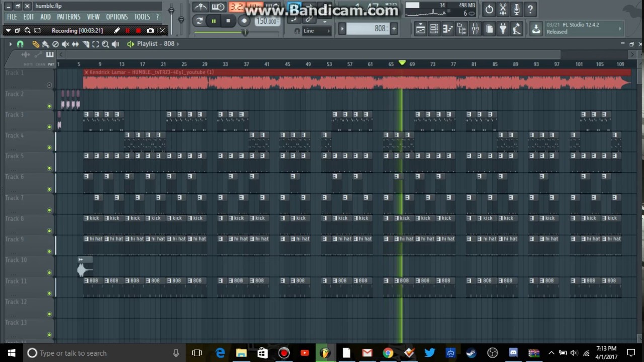Toggle pattern/song mode button
Image resolution: width=644 pixels, height=362 pixels.
point(199,21)
